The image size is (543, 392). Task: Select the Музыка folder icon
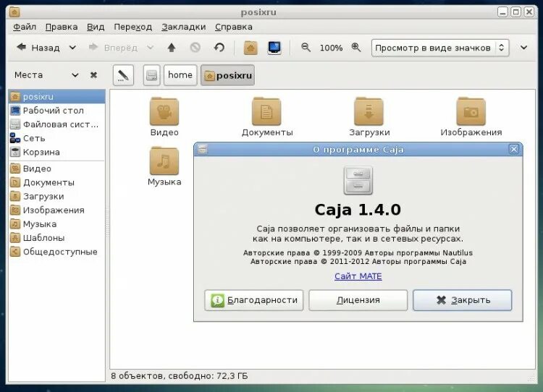[164, 161]
